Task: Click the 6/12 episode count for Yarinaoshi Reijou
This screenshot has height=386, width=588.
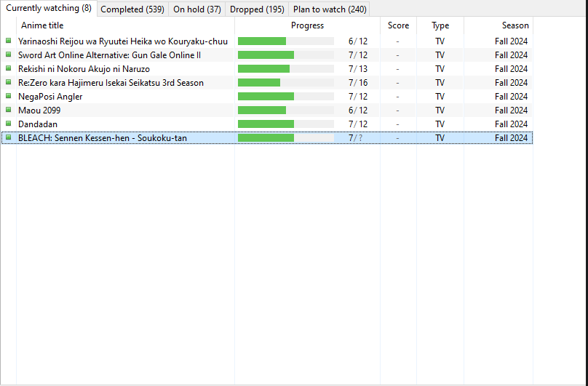Action: (x=358, y=41)
